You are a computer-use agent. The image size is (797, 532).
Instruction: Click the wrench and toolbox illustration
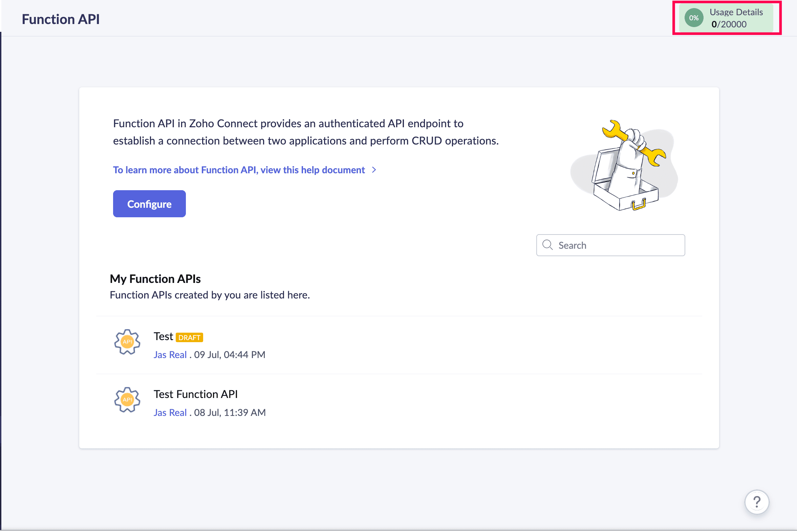tap(624, 166)
